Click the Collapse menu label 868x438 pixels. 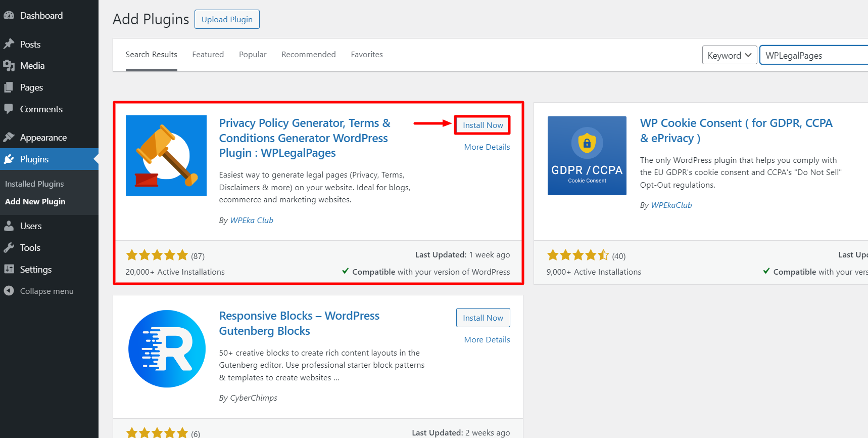pos(47,291)
